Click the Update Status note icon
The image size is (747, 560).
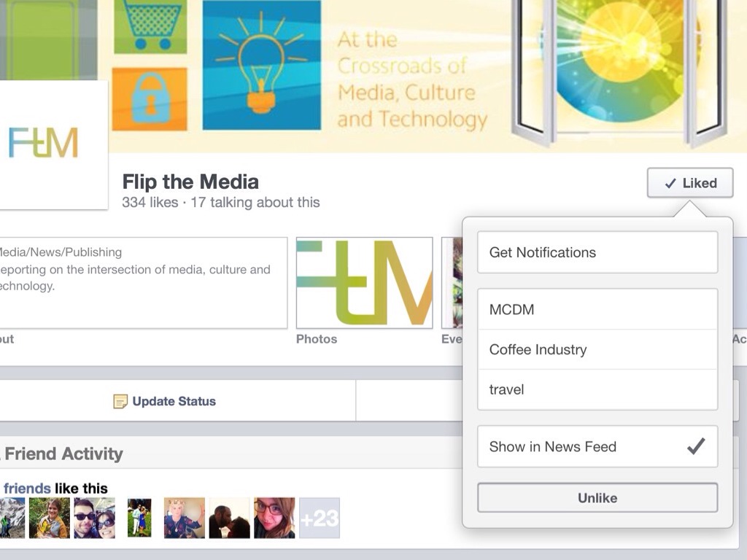click(120, 402)
